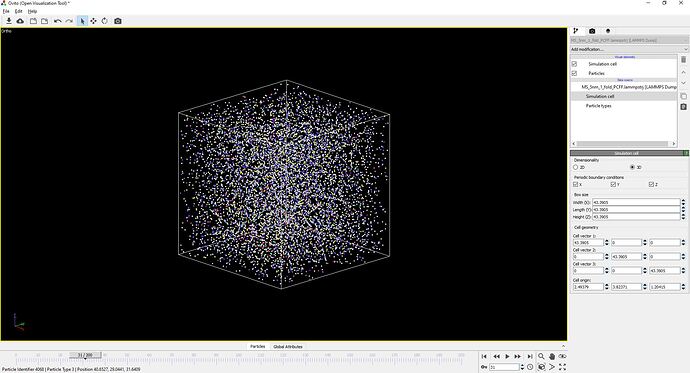Click the orbit camera eye tool
Screen dimensions: 690x373
tap(562, 356)
